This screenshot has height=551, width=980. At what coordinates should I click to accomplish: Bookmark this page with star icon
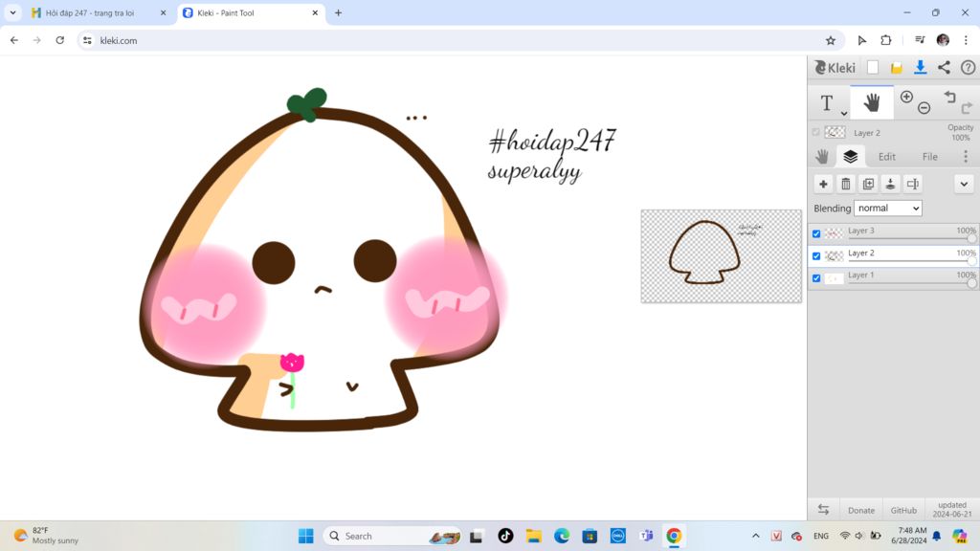[831, 40]
